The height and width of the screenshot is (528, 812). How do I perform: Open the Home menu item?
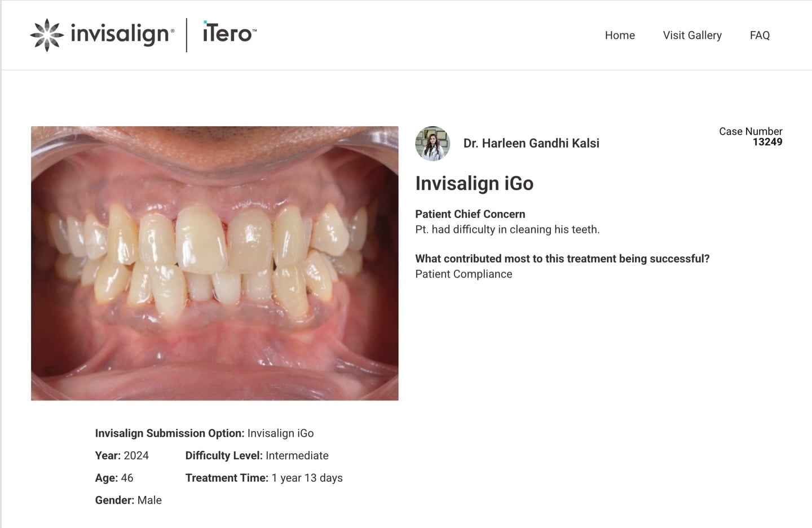[x=620, y=35]
